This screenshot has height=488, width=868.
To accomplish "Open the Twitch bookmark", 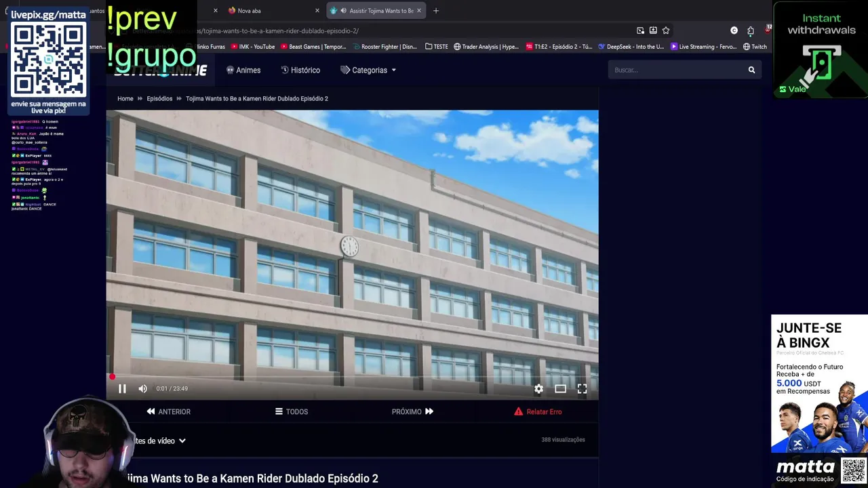I will (755, 47).
